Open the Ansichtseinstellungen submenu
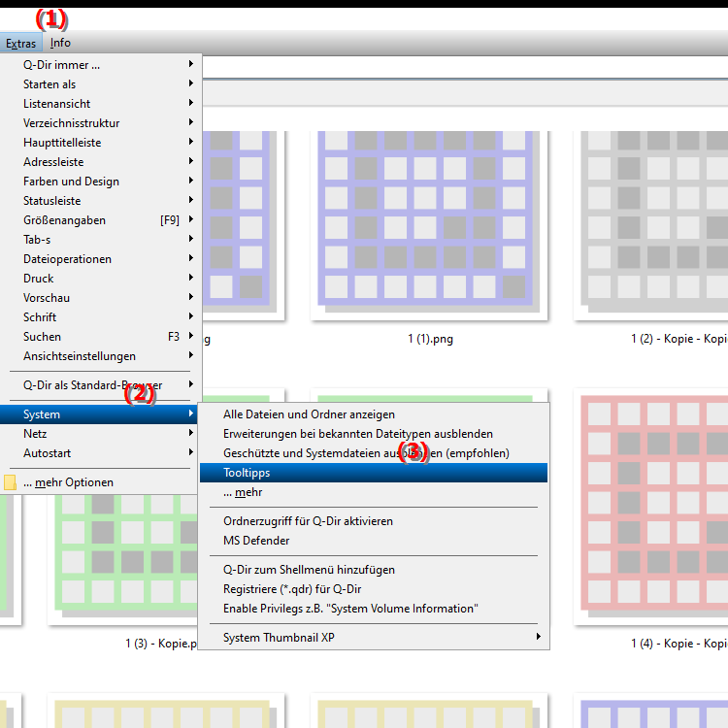The width and height of the screenshot is (728, 728). [101, 356]
